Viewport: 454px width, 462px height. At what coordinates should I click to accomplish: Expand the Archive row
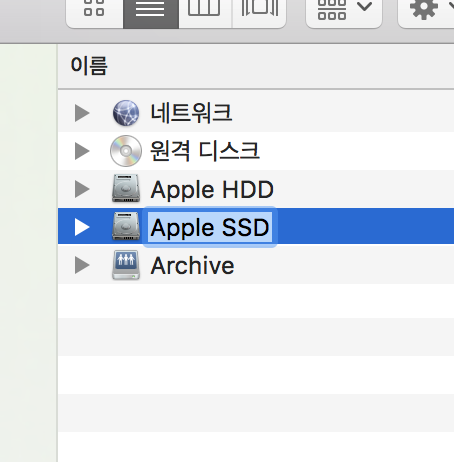(82, 265)
